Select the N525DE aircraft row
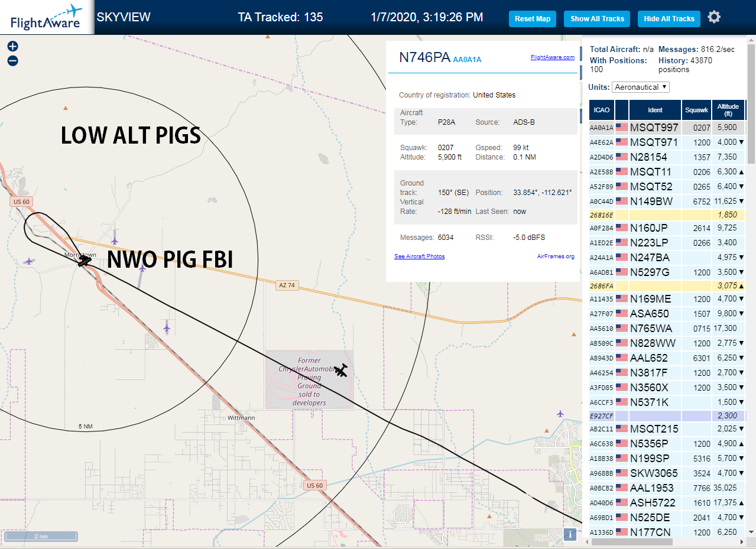 (667, 518)
